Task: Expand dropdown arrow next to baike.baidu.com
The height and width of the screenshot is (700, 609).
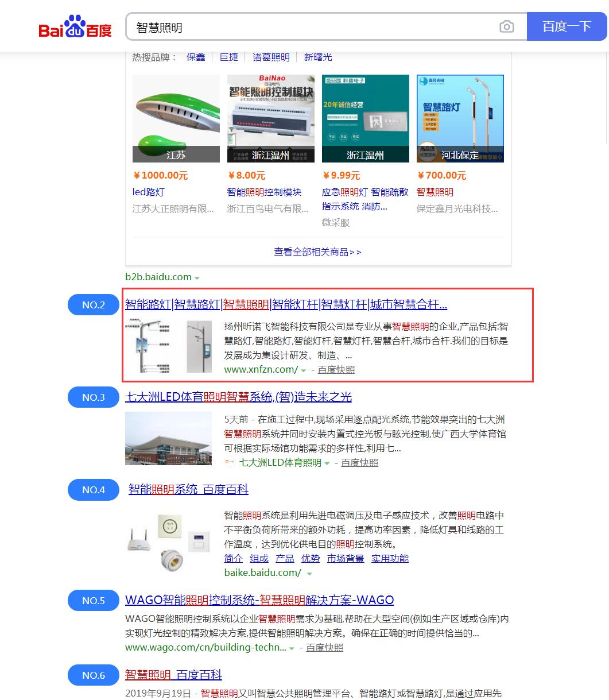Action: (309, 574)
